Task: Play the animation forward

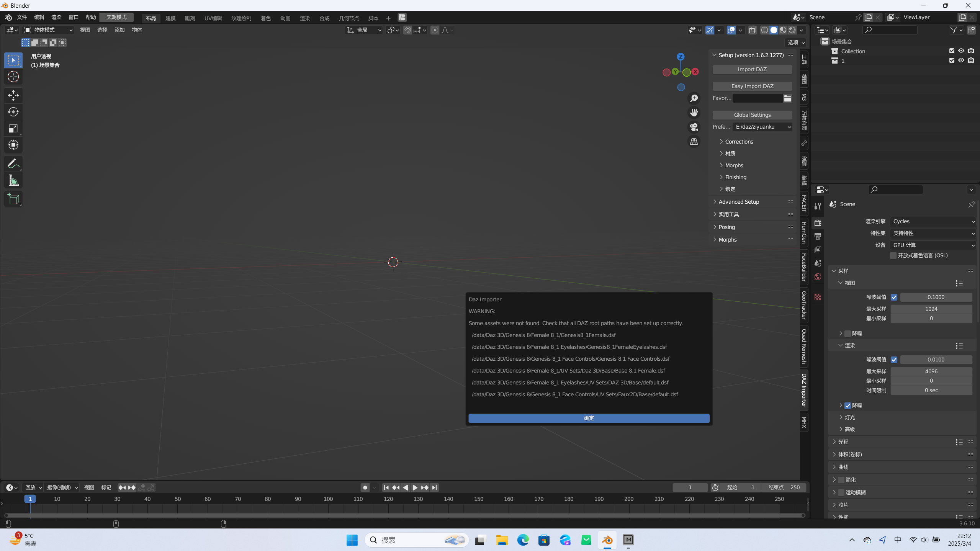Action: coord(415,487)
